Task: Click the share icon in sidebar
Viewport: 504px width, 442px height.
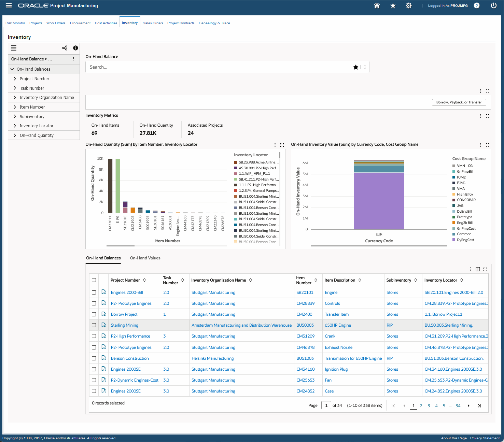Action: (x=65, y=48)
